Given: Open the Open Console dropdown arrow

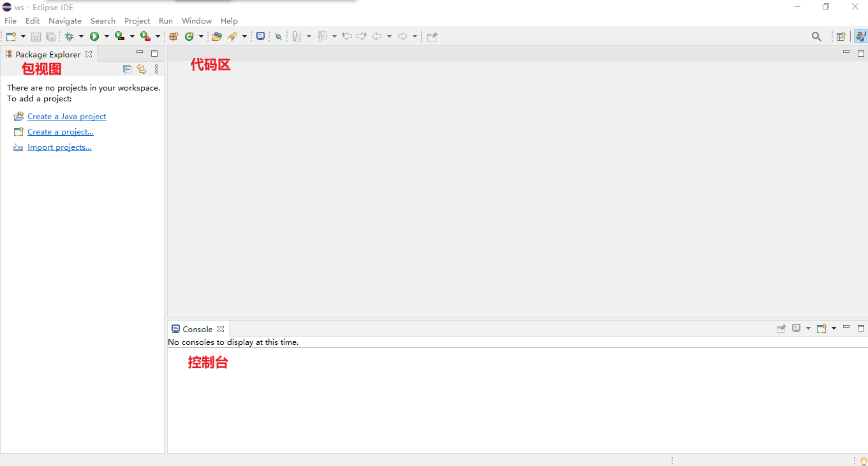Looking at the screenshot, I should tap(834, 328).
